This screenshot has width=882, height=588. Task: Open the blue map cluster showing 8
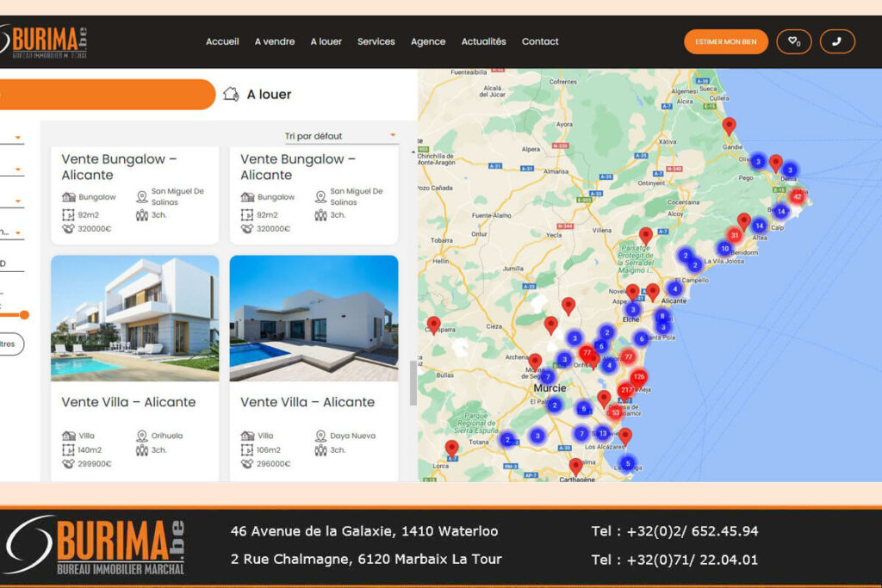662,316
